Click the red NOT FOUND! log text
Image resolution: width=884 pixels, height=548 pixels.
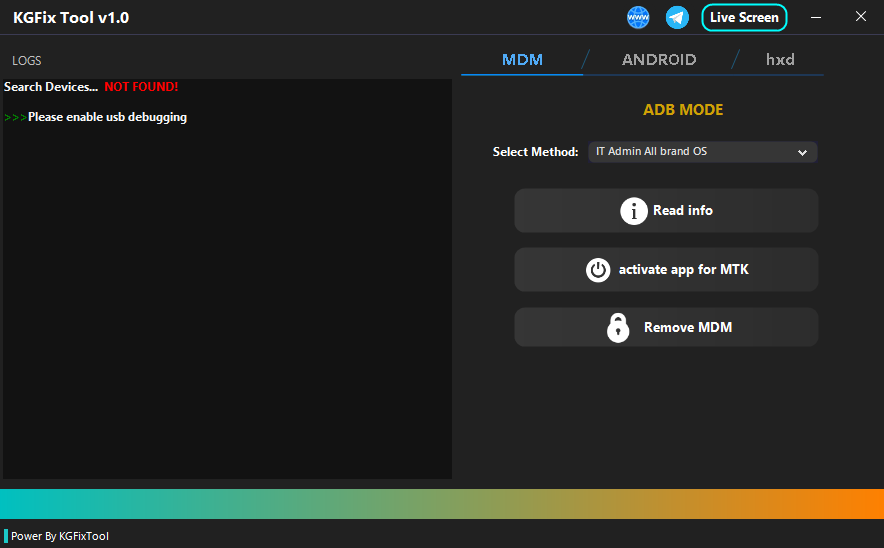pyautogui.click(x=141, y=87)
